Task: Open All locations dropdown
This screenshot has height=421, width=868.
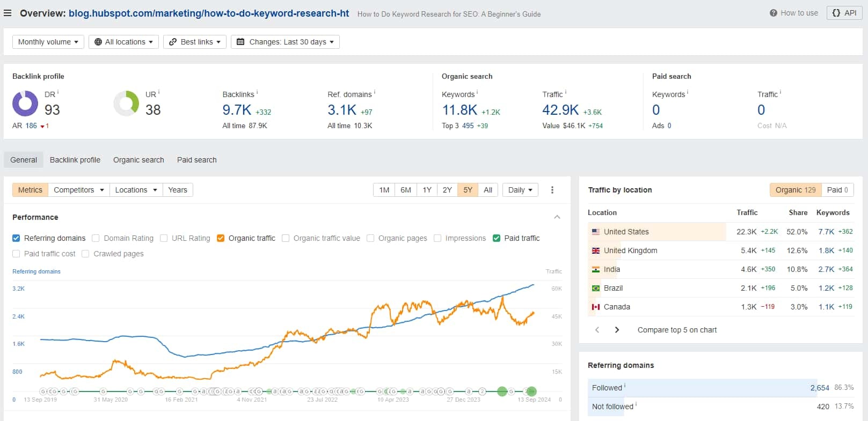Action: (123, 42)
